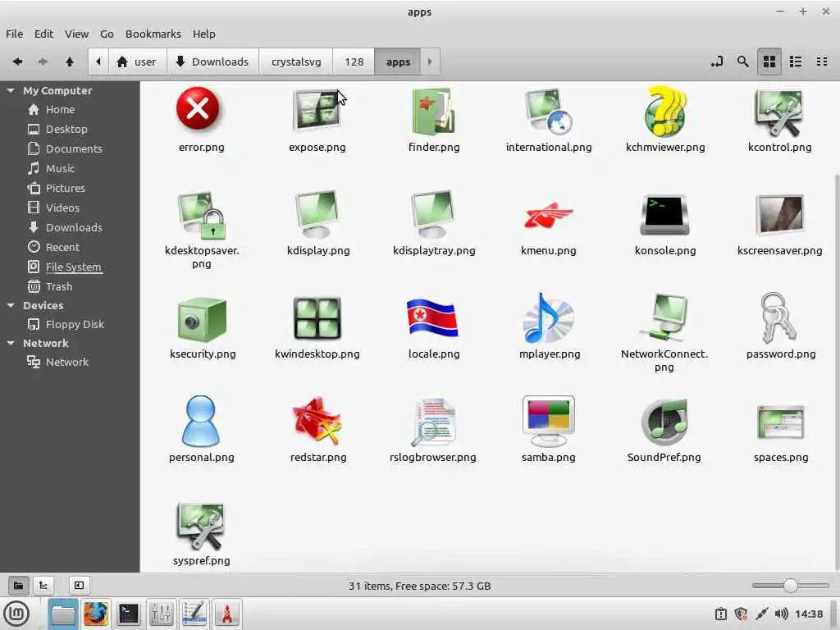Hide the sidebar with bottom toggle
Image resolution: width=840 pixels, height=630 pixels.
pyautogui.click(x=79, y=586)
